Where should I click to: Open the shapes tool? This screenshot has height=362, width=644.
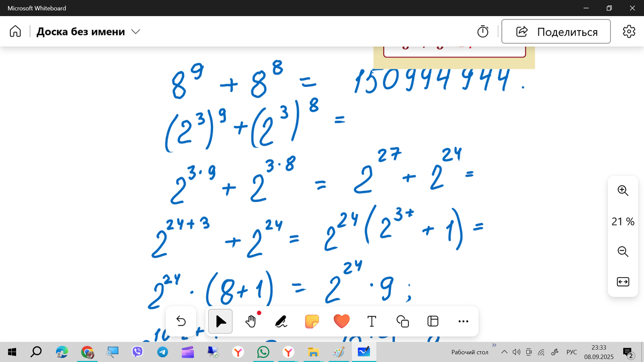click(402, 321)
